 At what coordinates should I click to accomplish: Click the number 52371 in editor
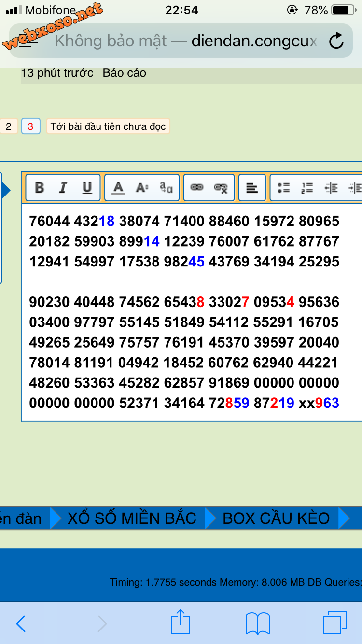[139, 403]
